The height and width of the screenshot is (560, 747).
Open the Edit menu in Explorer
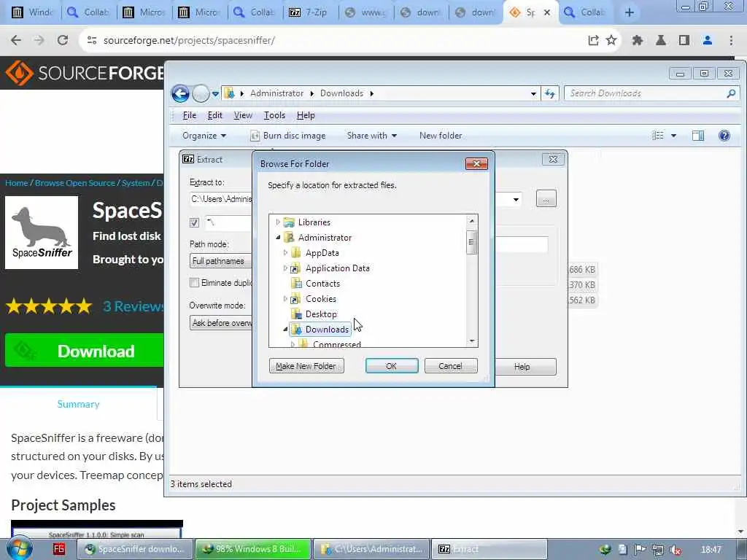click(215, 115)
